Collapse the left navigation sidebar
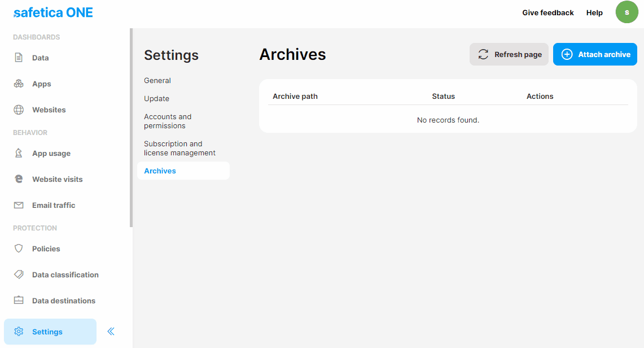644x348 pixels. coord(111,331)
